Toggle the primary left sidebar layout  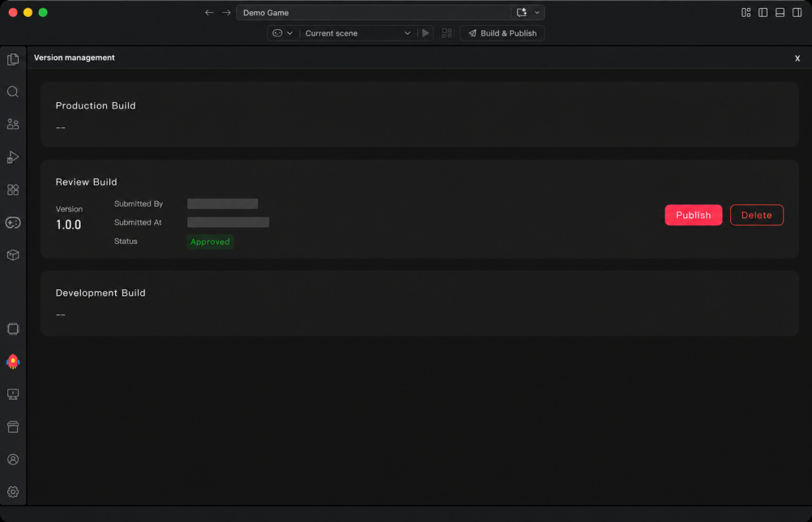point(763,12)
